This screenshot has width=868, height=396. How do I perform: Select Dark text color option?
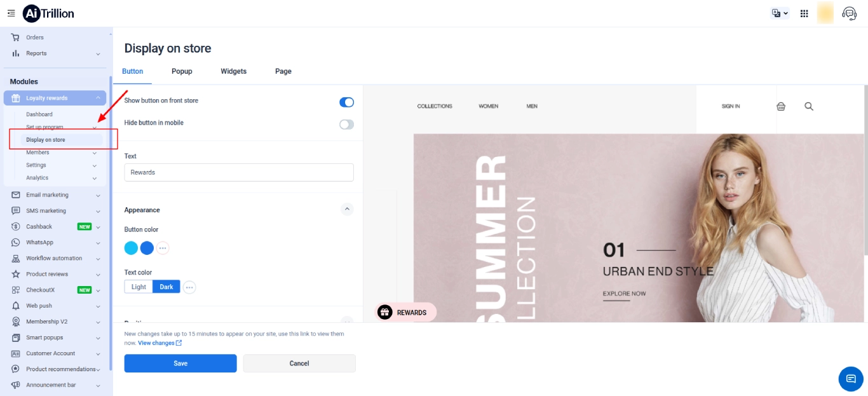pyautogui.click(x=166, y=287)
